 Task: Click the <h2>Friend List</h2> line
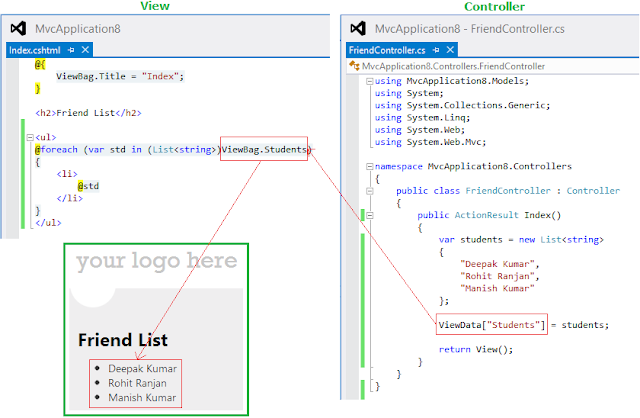click(89, 113)
